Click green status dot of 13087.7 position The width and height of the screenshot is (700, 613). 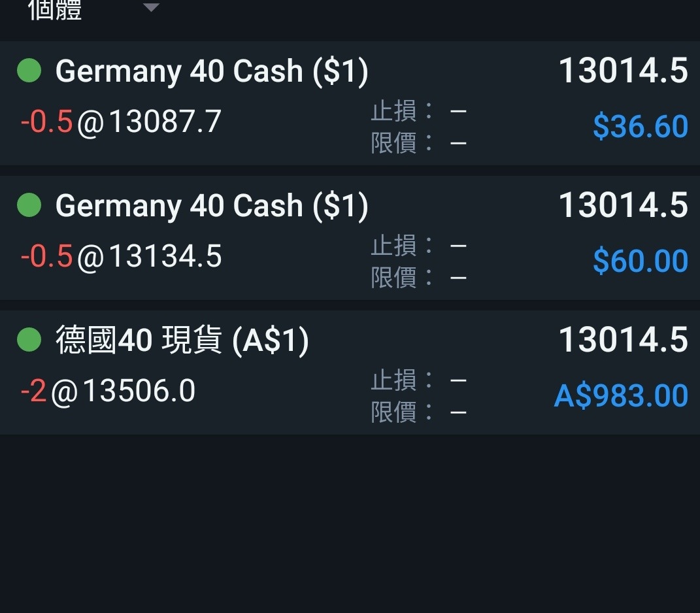pos(29,71)
